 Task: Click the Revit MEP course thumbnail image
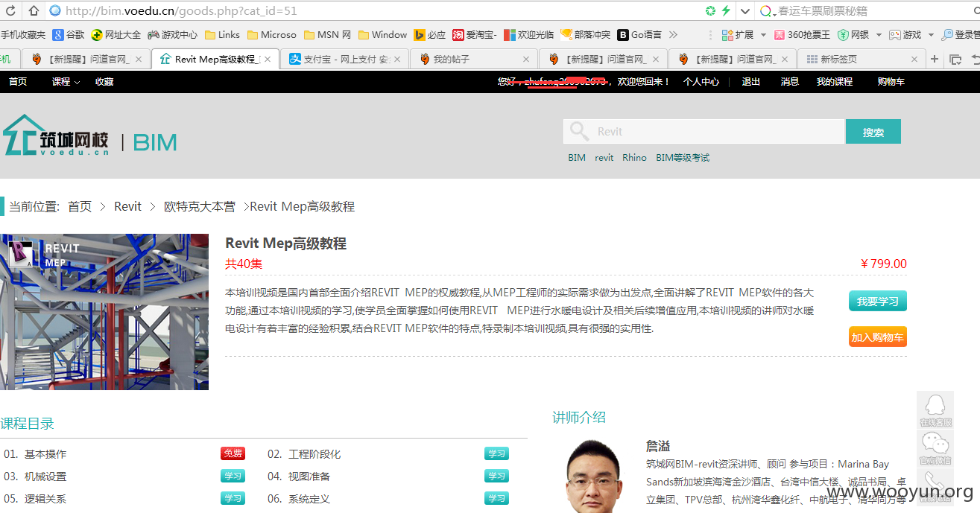pos(104,312)
